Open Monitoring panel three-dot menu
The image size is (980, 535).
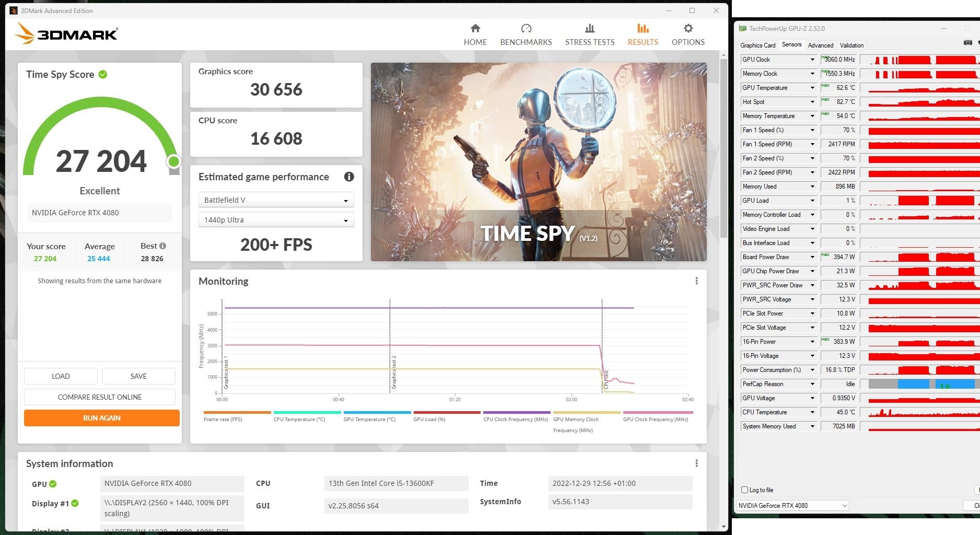click(x=696, y=281)
